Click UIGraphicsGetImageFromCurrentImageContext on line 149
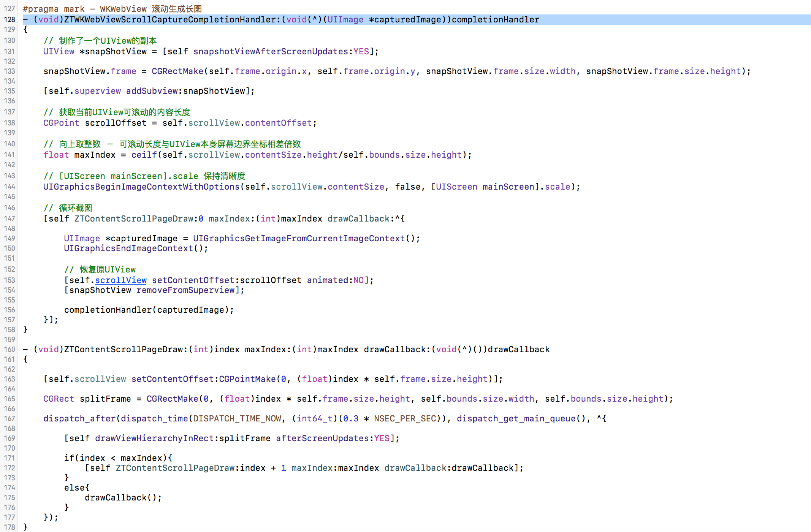 tap(299, 238)
